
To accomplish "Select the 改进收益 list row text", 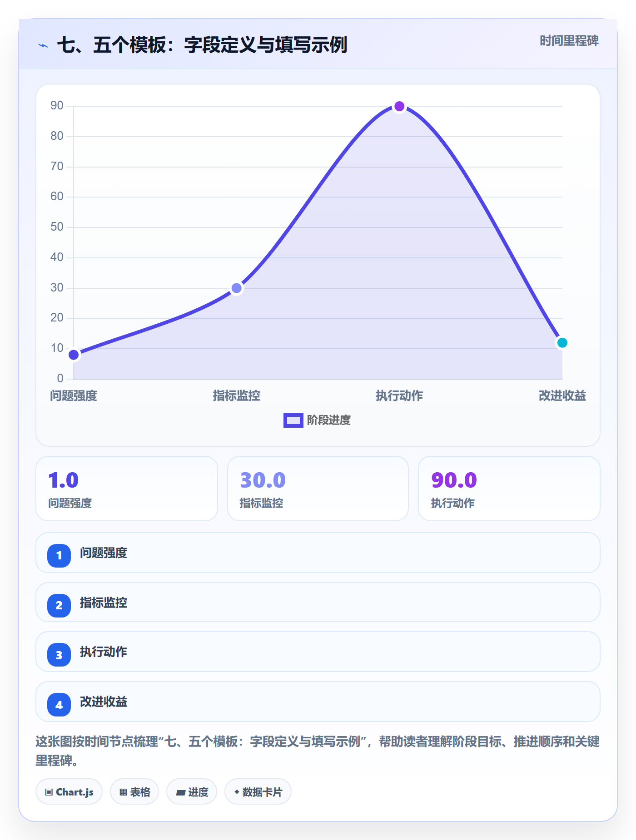I will [x=104, y=702].
